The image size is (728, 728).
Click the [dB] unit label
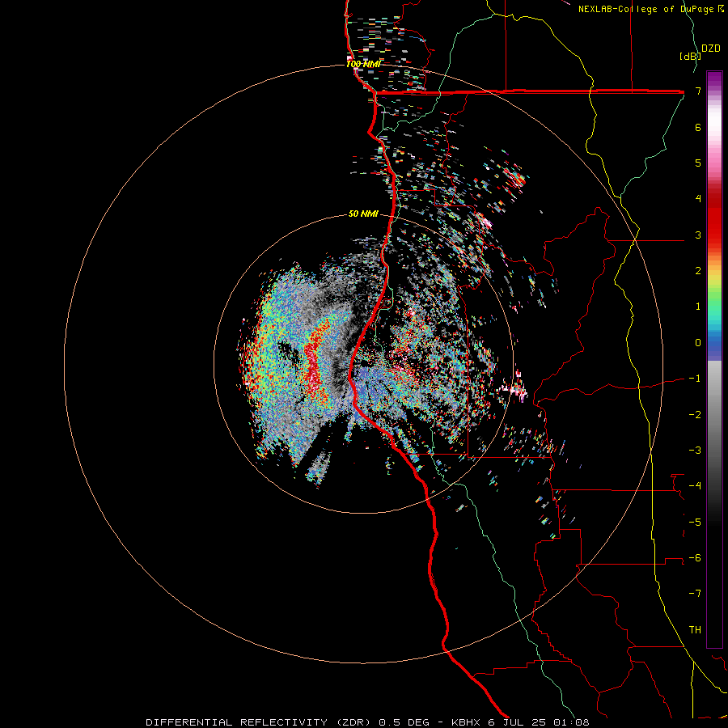(x=690, y=56)
